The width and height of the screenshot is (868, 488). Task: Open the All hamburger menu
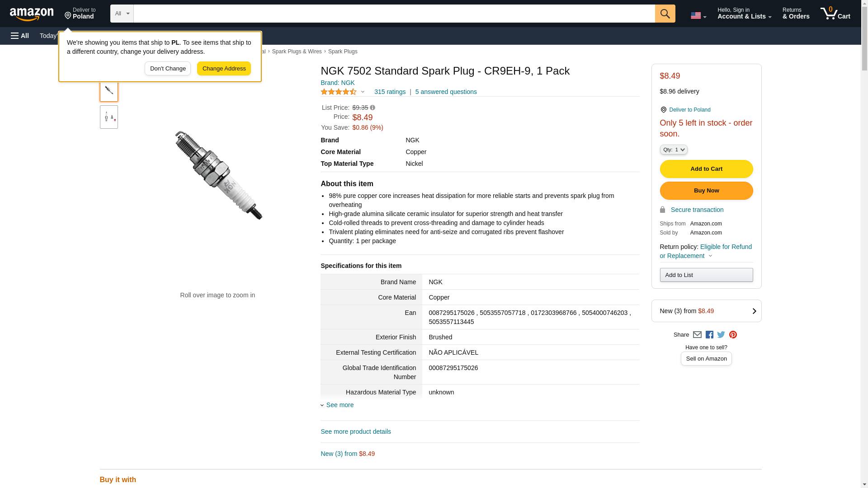click(x=20, y=36)
